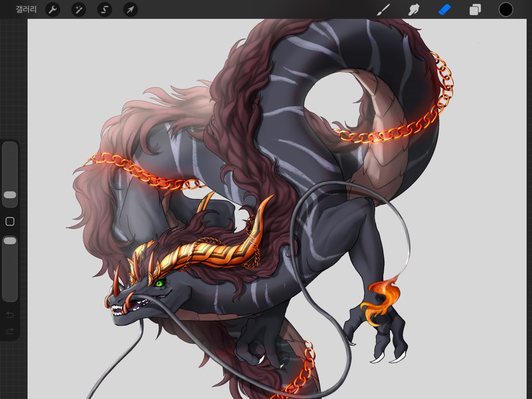This screenshot has width=532, height=399.
Task: Tap the highlighted blue Eraser tool
Action: (444, 9)
